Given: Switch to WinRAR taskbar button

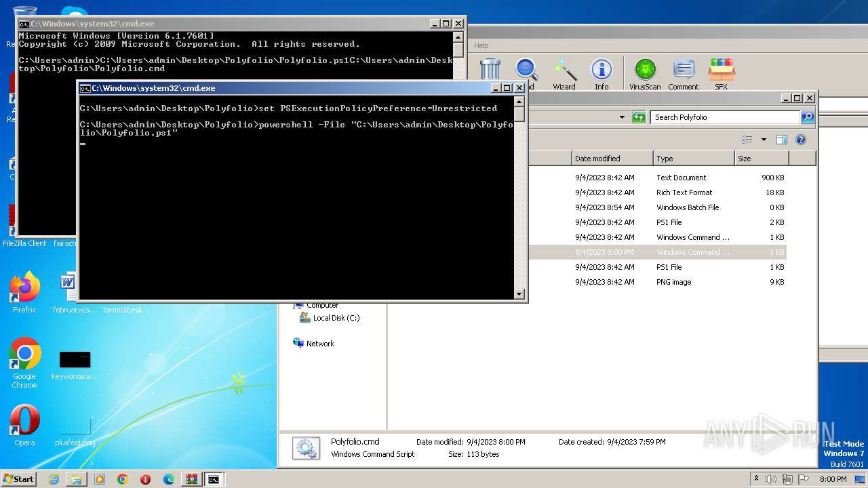Looking at the screenshot, I should click(x=191, y=479).
